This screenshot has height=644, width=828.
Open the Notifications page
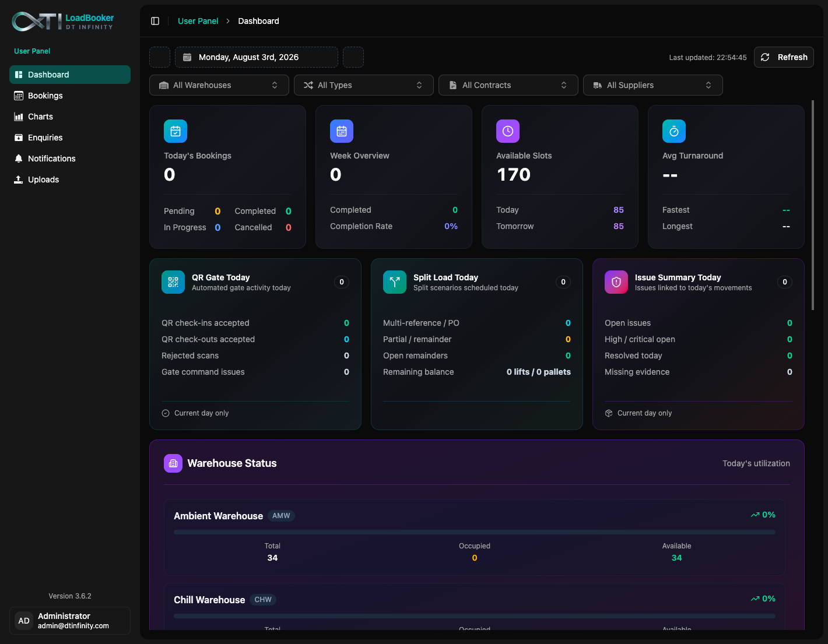[70, 159]
